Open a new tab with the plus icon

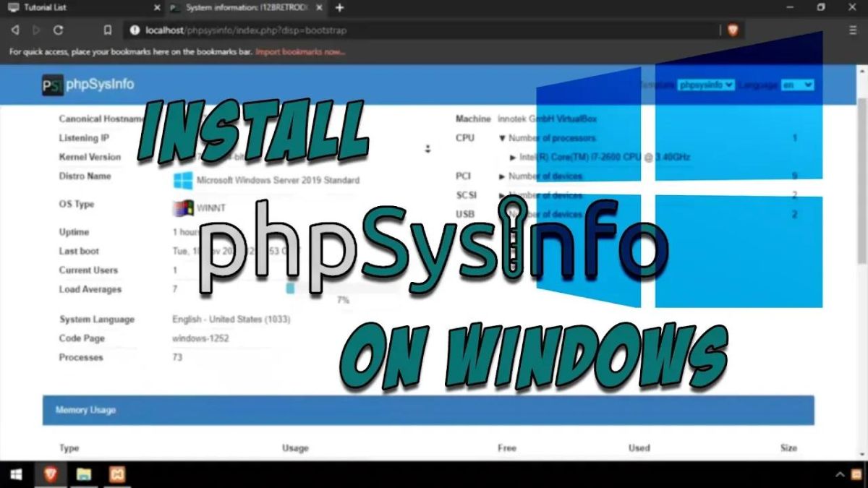[339, 7]
